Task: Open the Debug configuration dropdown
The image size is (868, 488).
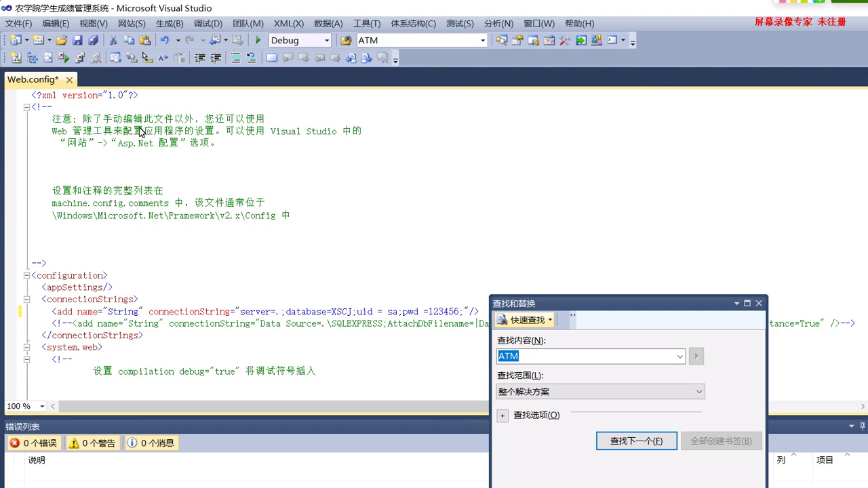Action: point(327,41)
